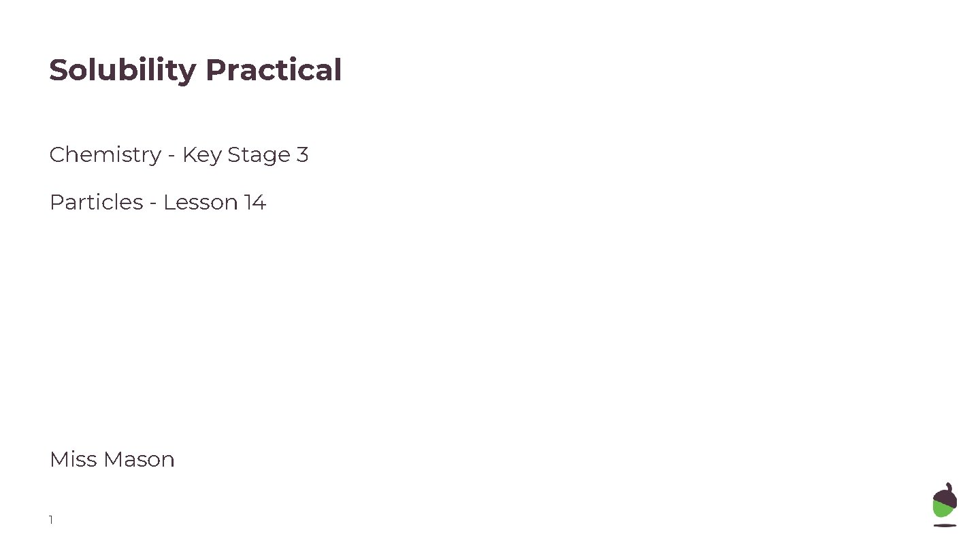The height and width of the screenshot is (551, 980).
Task: Select the green body of the acorn
Action: point(943,509)
